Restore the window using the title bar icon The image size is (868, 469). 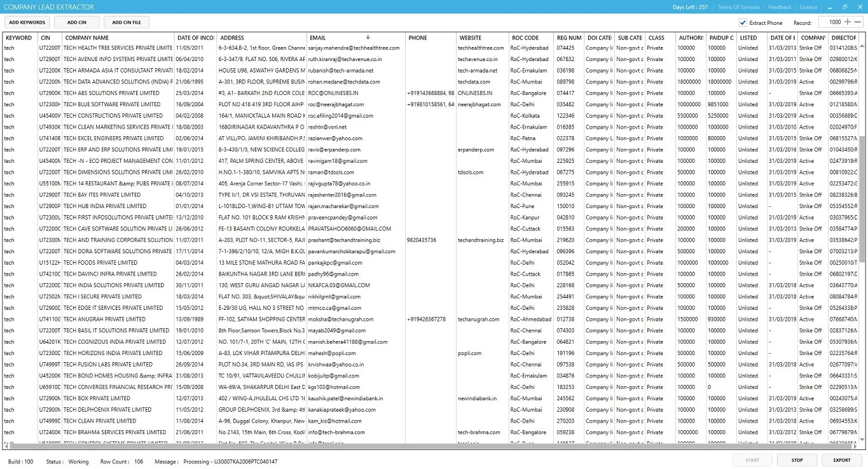pyautogui.click(x=845, y=7)
